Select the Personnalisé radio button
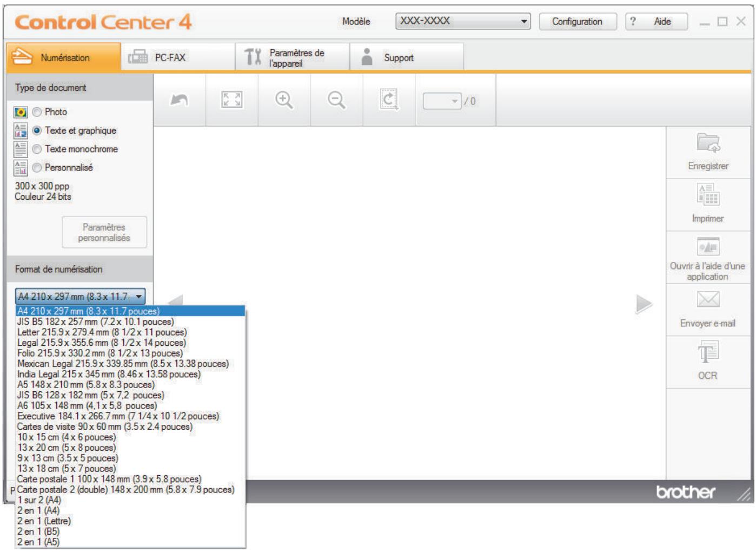 click(37, 168)
